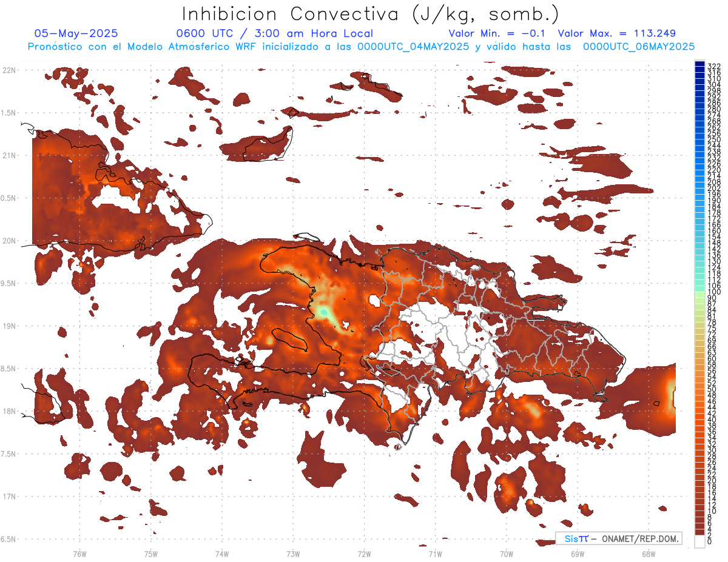This screenshot has width=728, height=562.
Task: Click the '70W' longitude label
Action: pyautogui.click(x=506, y=553)
